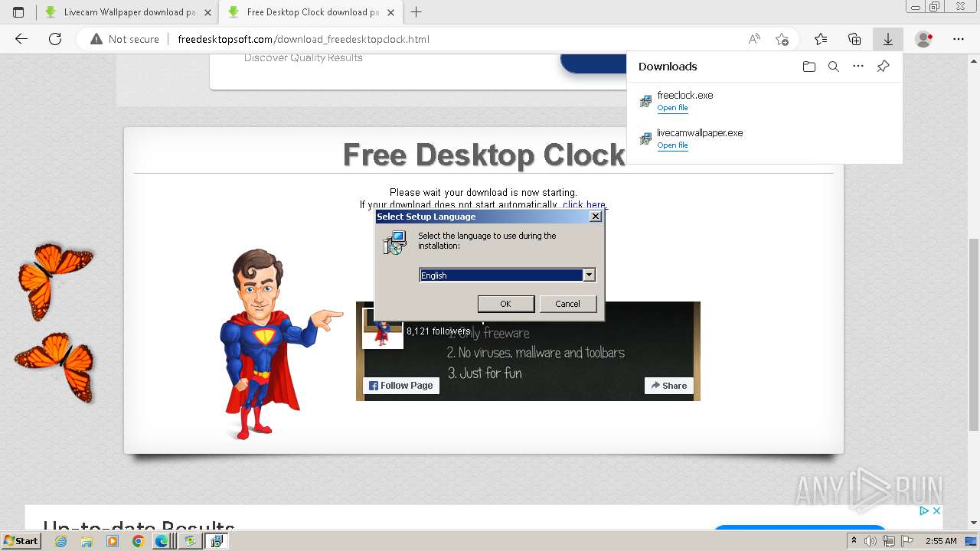Launch Internet Explorer from taskbar
The height and width of the screenshot is (551, 980).
(61, 541)
